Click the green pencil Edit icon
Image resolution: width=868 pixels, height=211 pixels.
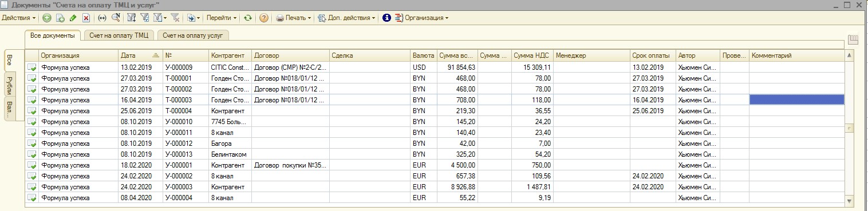click(73, 18)
